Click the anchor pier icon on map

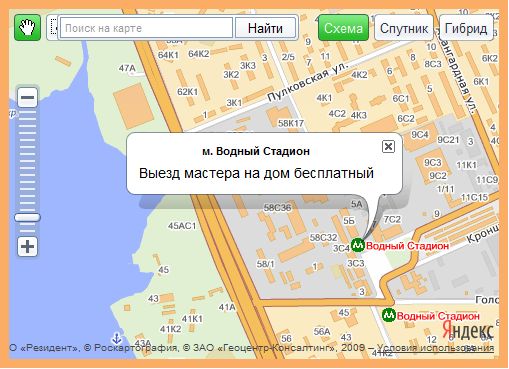coord(116,338)
